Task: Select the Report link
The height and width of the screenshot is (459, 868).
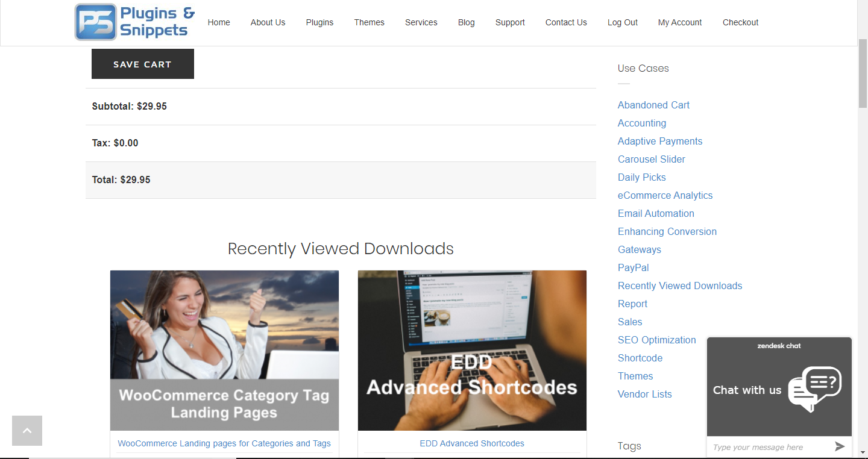Action: (x=633, y=304)
